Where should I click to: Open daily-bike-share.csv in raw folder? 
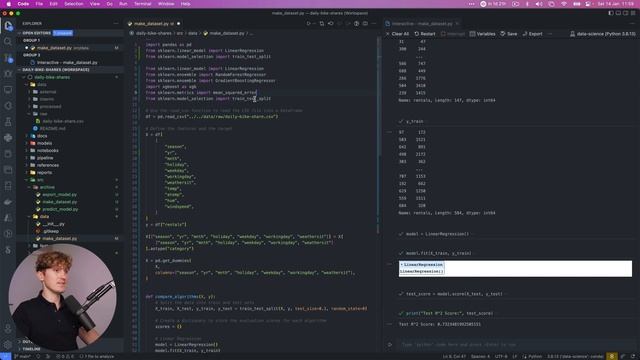point(62,121)
